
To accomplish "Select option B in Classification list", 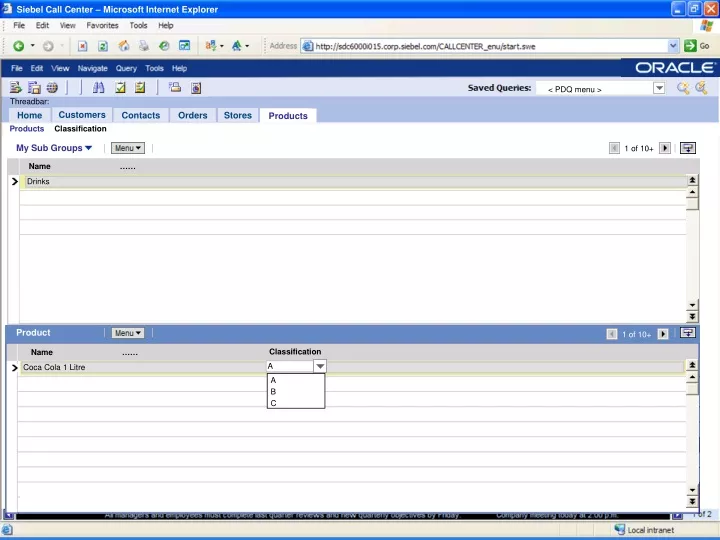I will [x=273, y=392].
